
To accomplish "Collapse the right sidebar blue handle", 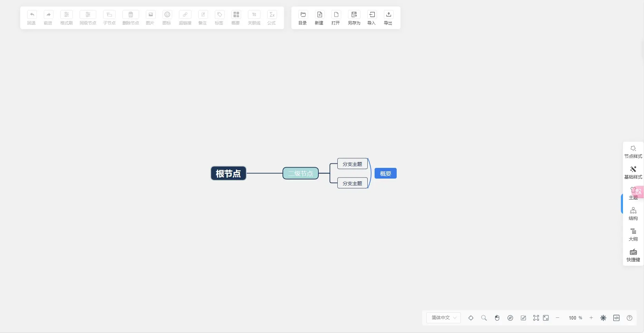I will (x=622, y=204).
